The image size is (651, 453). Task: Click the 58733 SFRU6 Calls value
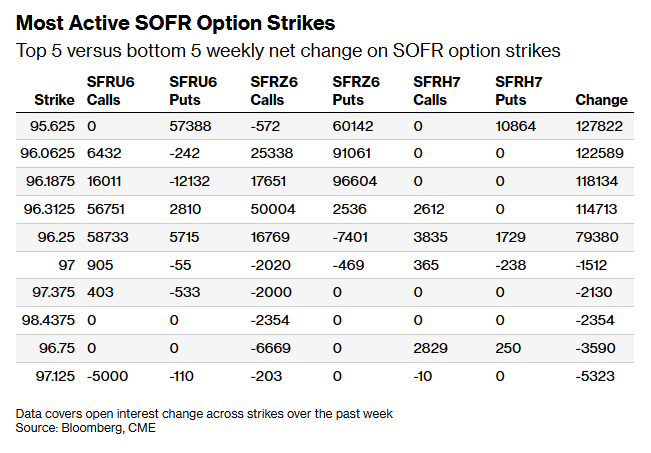108,237
